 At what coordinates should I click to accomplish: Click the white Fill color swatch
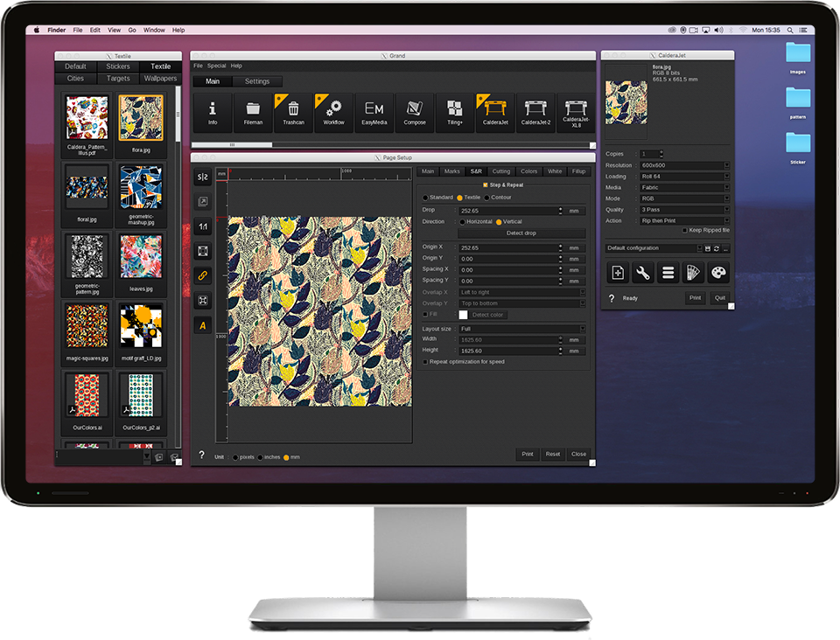click(x=463, y=315)
